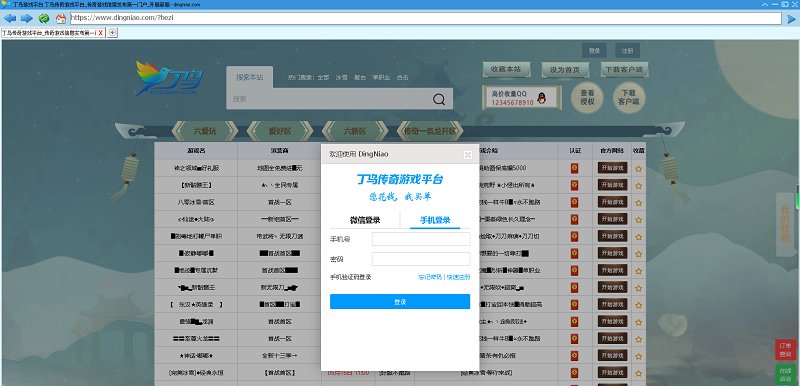The width and height of the screenshot is (800, 386).
Task: Click the 快速注册 link
Action: 458,277
